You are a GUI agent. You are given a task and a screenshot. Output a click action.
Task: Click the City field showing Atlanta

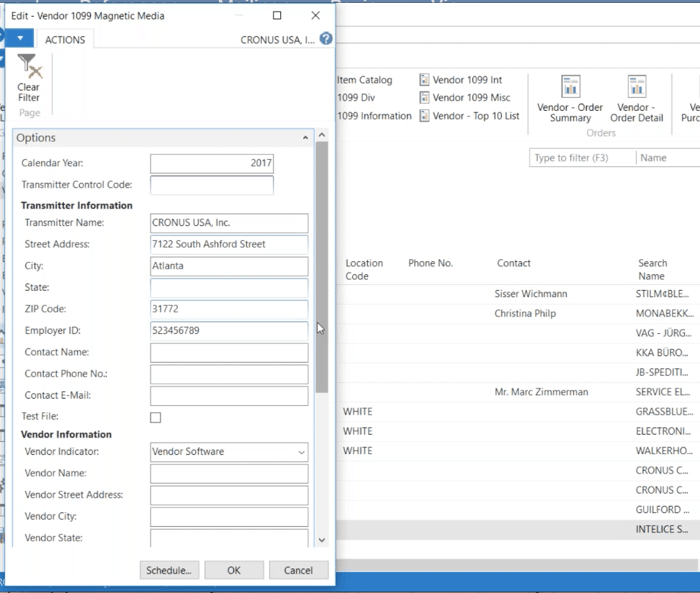coord(229,266)
